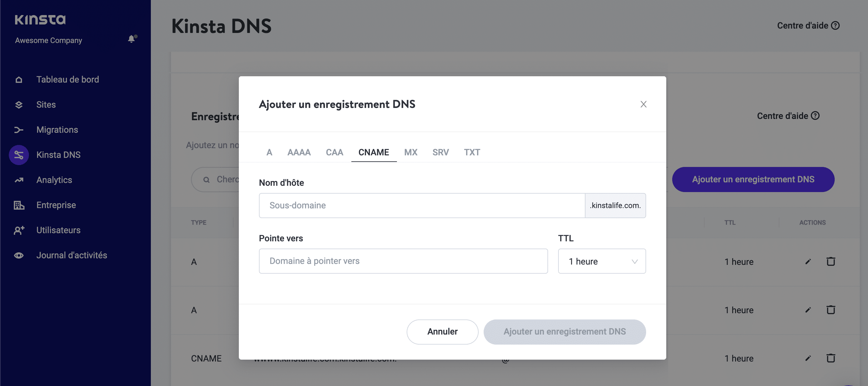Click the Annuler button

(x=442, y=332)
